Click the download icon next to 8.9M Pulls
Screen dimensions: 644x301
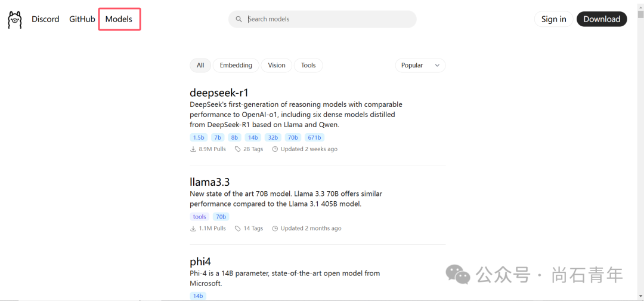193,149
